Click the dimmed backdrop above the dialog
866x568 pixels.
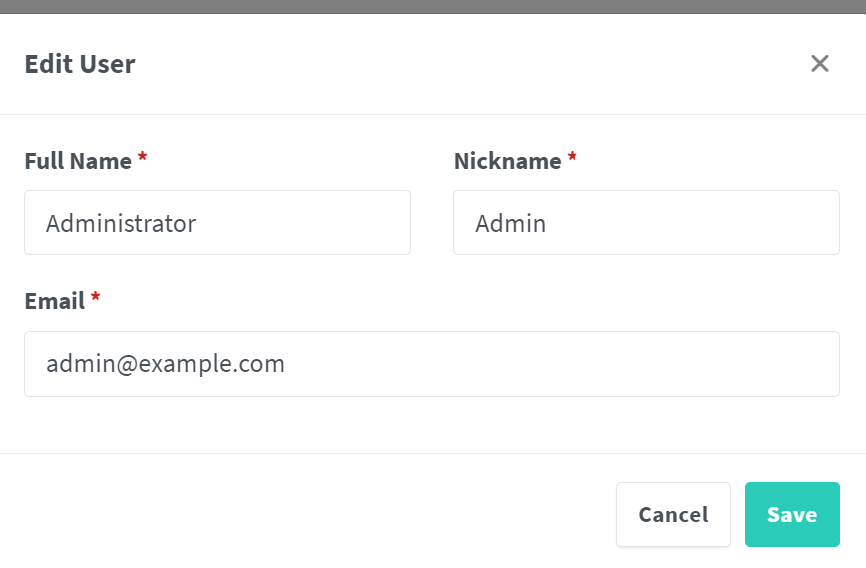[x=433, y=6]
